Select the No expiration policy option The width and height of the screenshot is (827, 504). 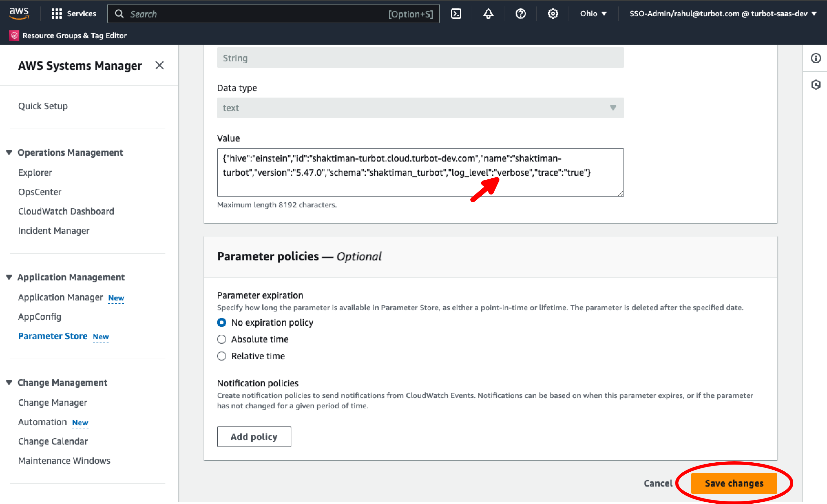[222, 322]
